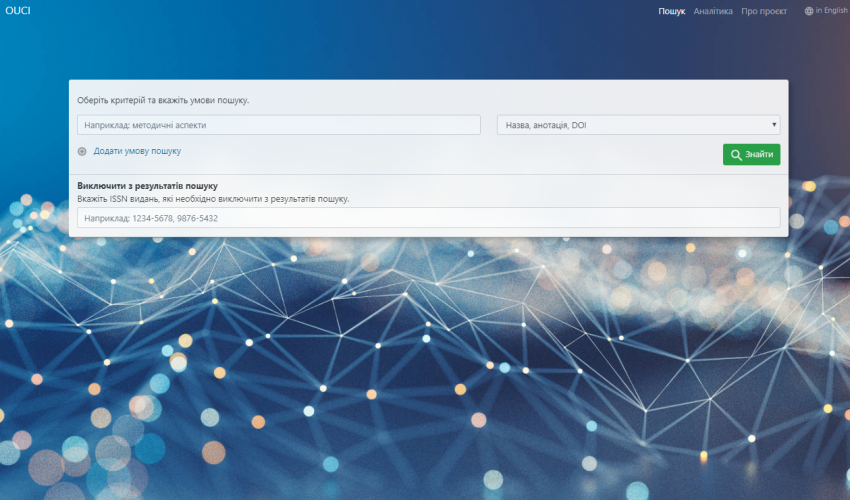Click Додати умову пошуку link

pyautogui.click(x=137, y=151)
